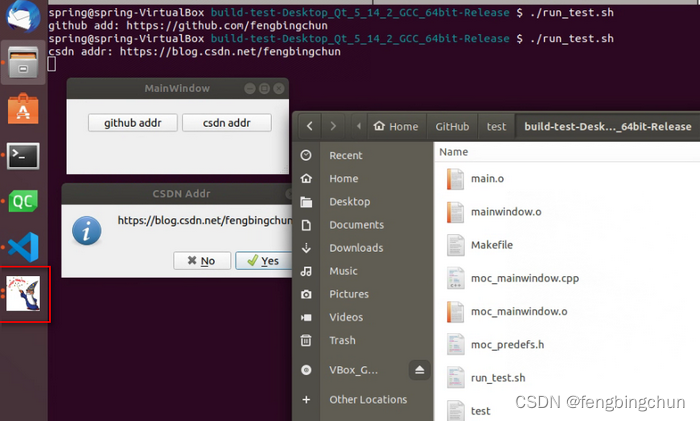Choose Yes in the CSDN Addr dialog

263,261
